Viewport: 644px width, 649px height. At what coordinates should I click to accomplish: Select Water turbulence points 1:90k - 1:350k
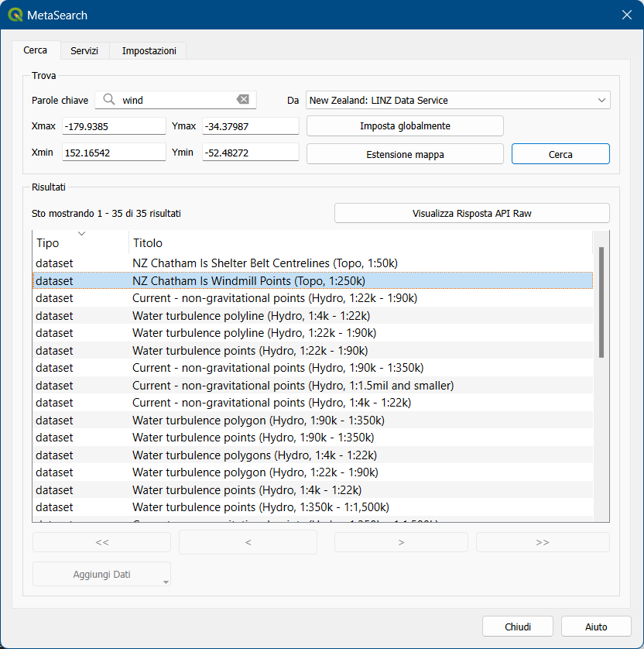[x=313, y=437]
